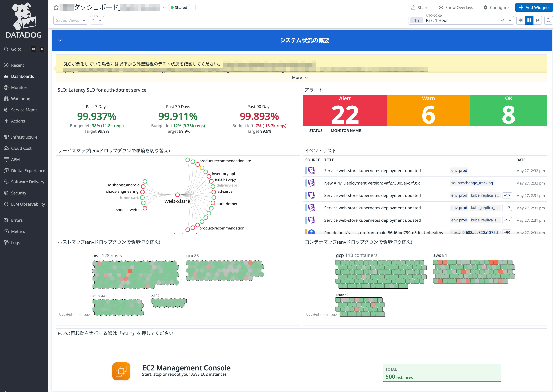Click the inventory-api service node
Viewport: 553px width, 392px height.
click(209, 176)
